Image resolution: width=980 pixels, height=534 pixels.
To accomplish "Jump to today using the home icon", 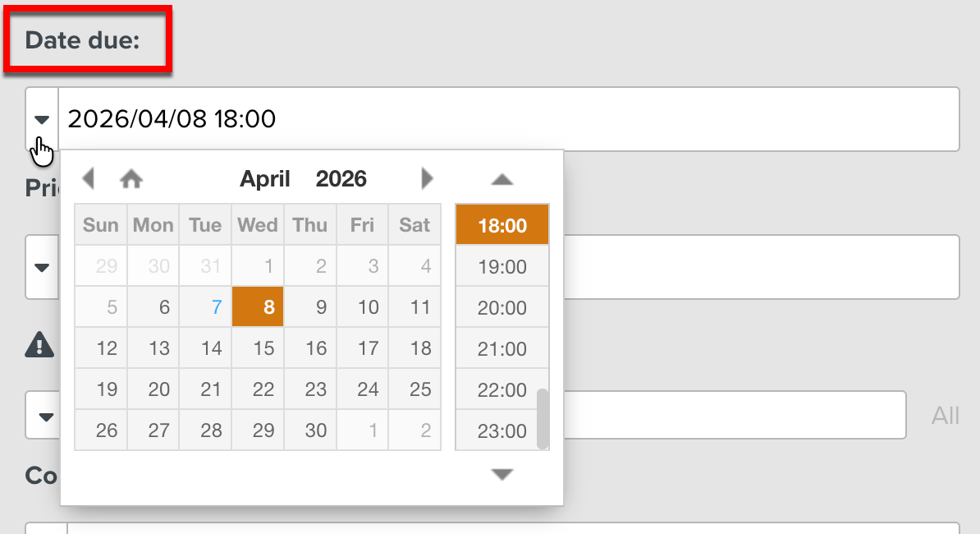I will pyautogui.click(x=131, y=177).
